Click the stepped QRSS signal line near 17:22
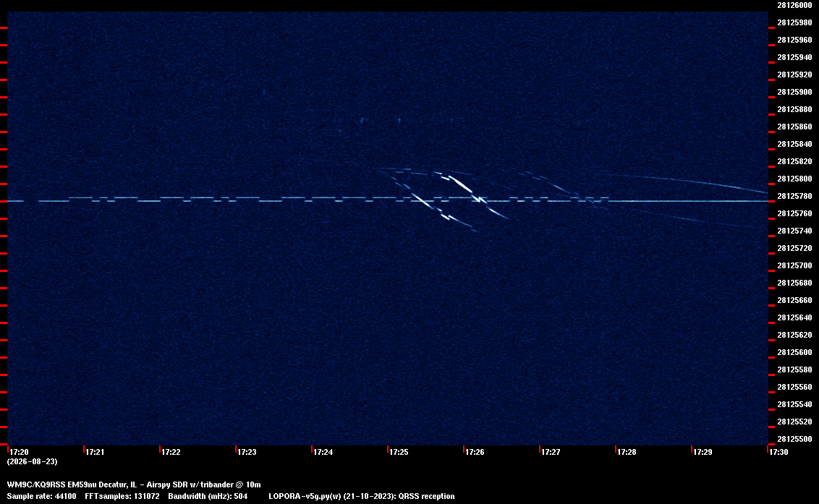Image resolution: width=819 pixels, height=504 pixels. coord(171,199)
